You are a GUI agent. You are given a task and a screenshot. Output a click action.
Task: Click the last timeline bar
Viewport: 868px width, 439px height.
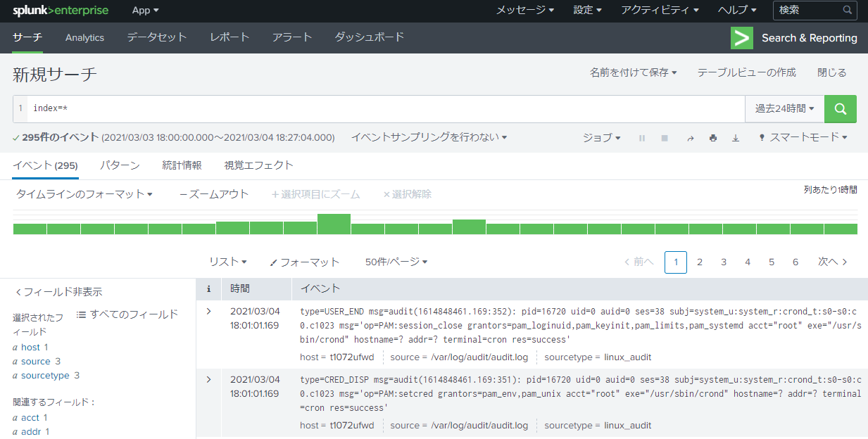tap(841, 229)
